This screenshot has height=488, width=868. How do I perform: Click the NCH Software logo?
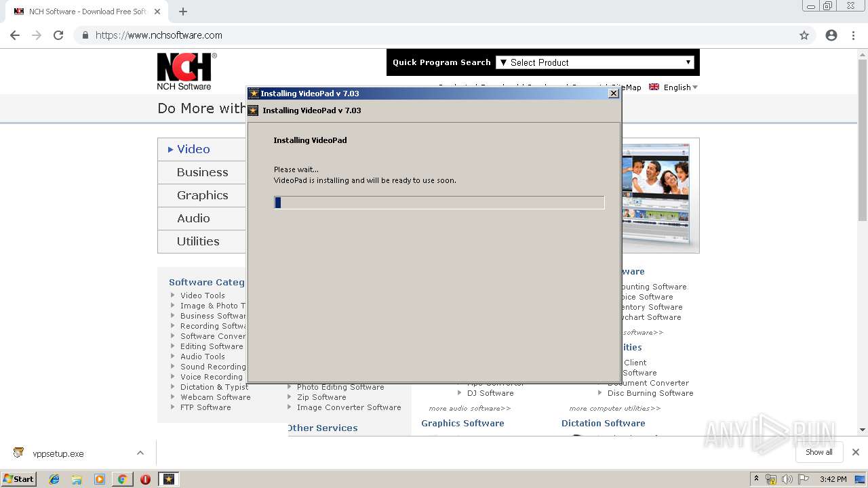[x=186, y=72]
